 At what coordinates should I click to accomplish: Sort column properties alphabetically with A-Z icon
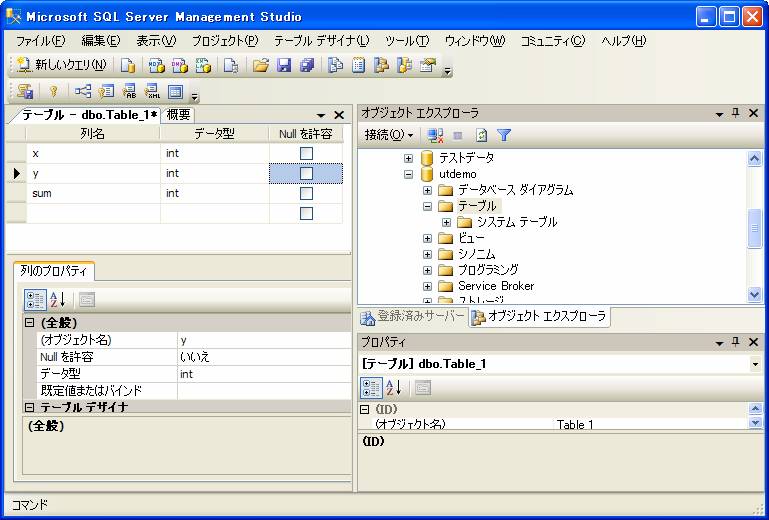point(58,299)
